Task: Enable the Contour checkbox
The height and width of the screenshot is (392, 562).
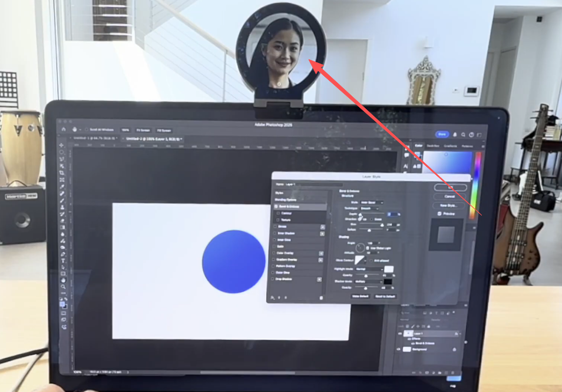Action: [278, 213]
